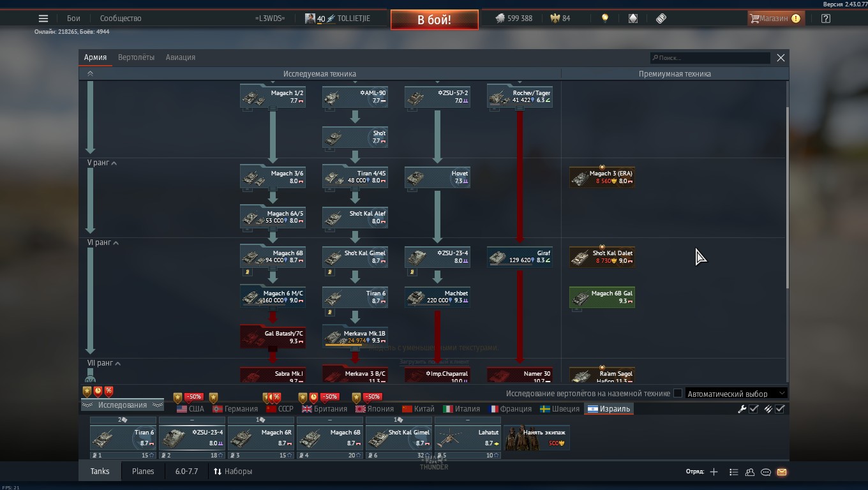Select the Magach 6B Gal premium tank

tap(602, 297)
